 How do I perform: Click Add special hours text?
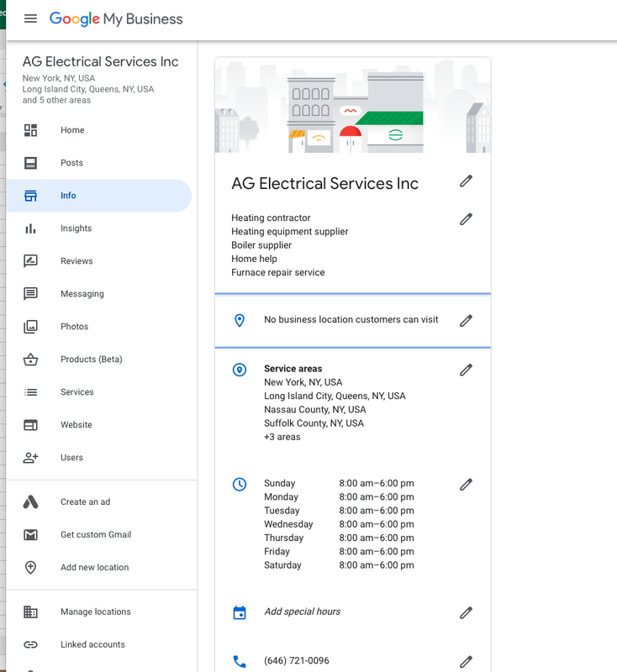point(303,612)
